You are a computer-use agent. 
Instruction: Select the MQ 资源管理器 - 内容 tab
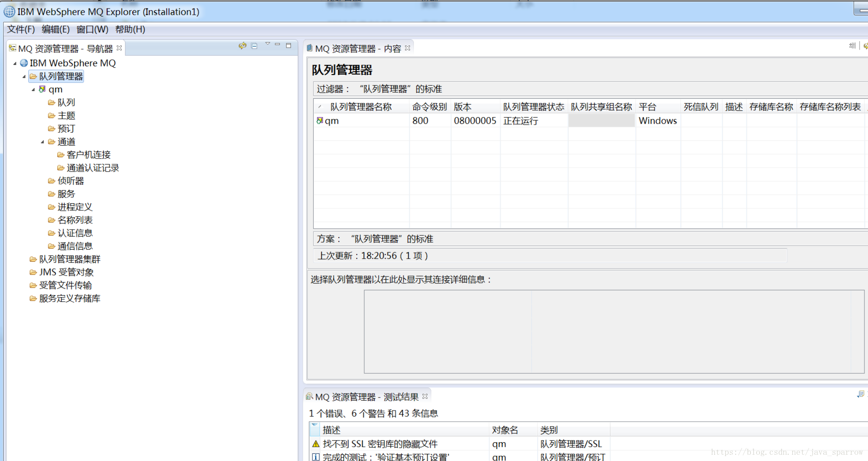tap(358, 48)
